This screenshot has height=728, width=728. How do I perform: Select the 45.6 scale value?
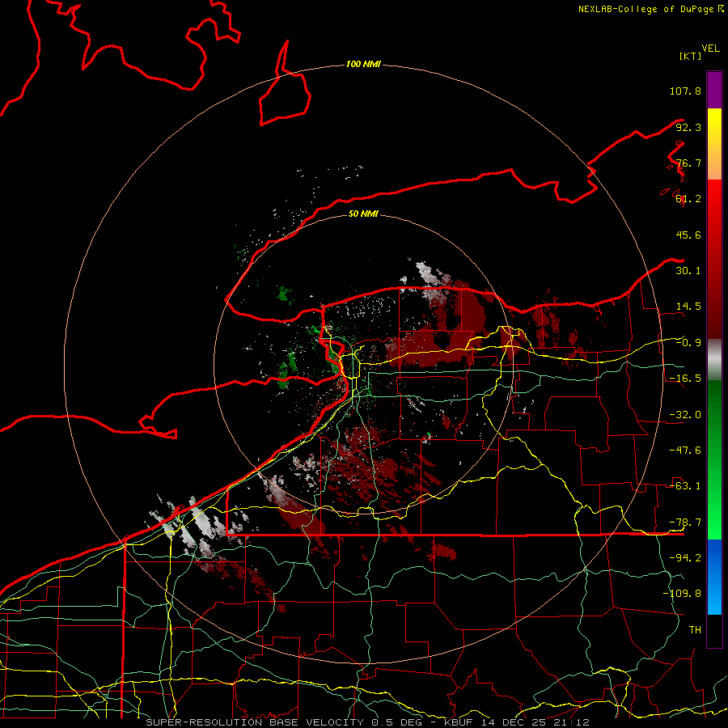[688, 235]
